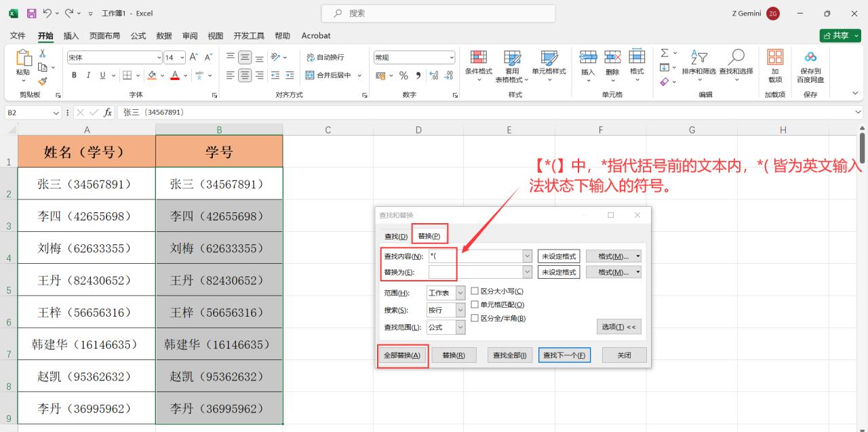Click the red Font Color button
The width and height of the screenshot is (868, 432).
175,75
